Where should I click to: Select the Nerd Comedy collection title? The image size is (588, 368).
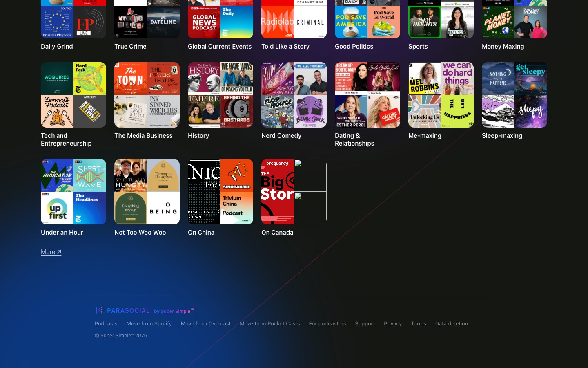(x=281, y=136)
